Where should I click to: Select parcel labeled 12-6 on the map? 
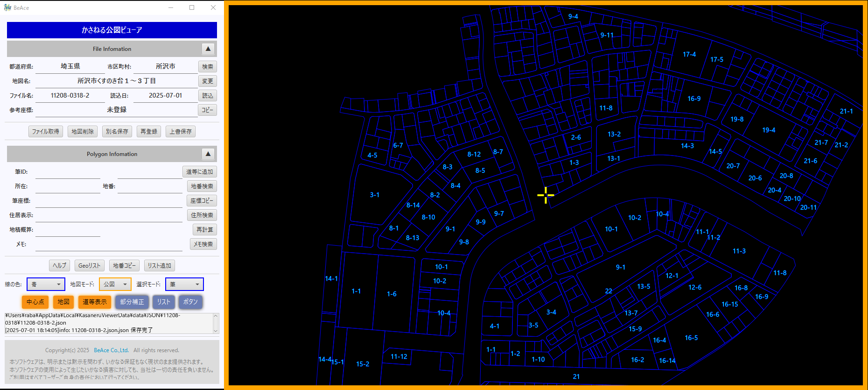click(x=695, y=288)
